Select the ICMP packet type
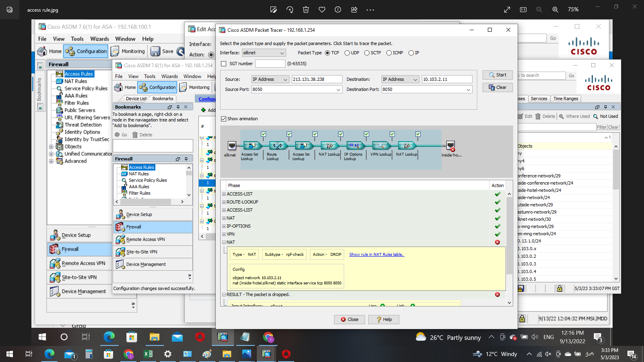Image resolution: width=644 pixels, height=362 pixels. click(389, 53)
